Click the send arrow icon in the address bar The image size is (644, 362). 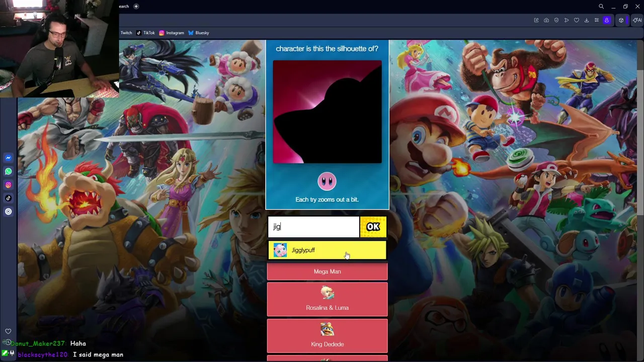coord(567,20)
